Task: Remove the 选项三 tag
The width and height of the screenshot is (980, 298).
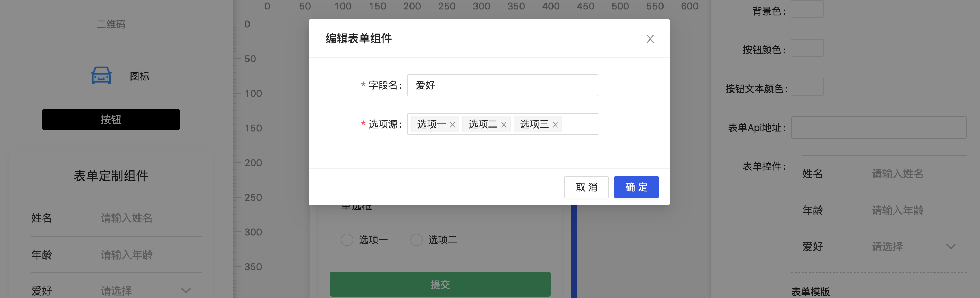Action: click(x=555, y=125)
